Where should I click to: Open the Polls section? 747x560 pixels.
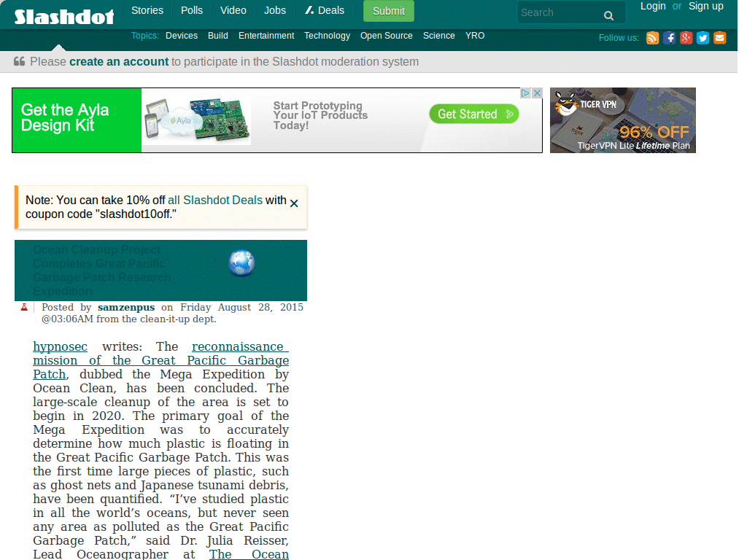point(191,10)
